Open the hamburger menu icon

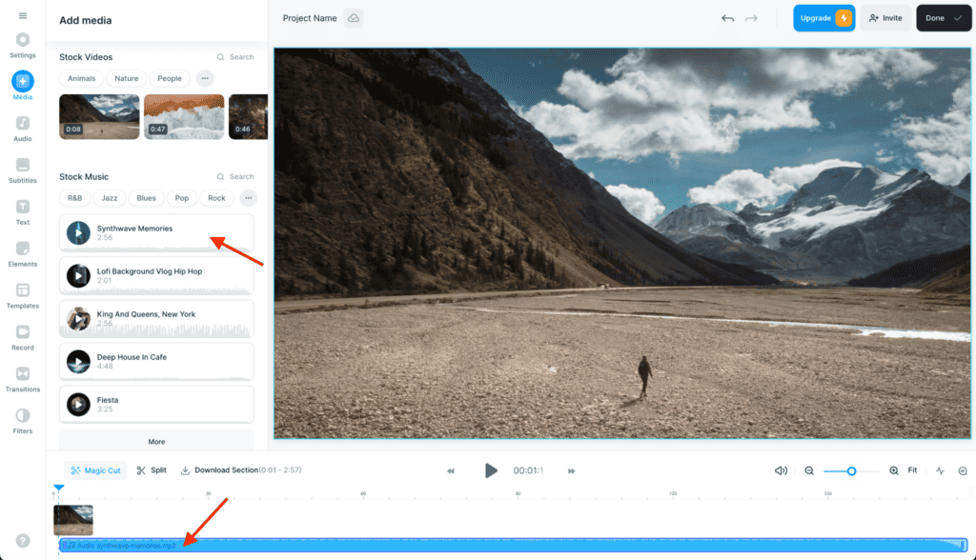[23, 16]
